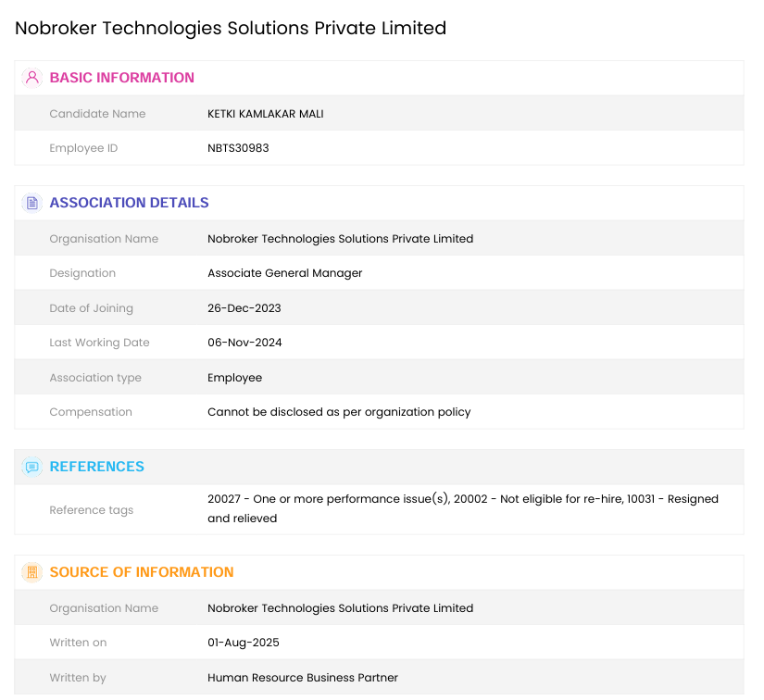The width and height of the screenshot is (764, 700).
Task: Click the Nobroker Technologies page title
Action: [x=231, y=28]
